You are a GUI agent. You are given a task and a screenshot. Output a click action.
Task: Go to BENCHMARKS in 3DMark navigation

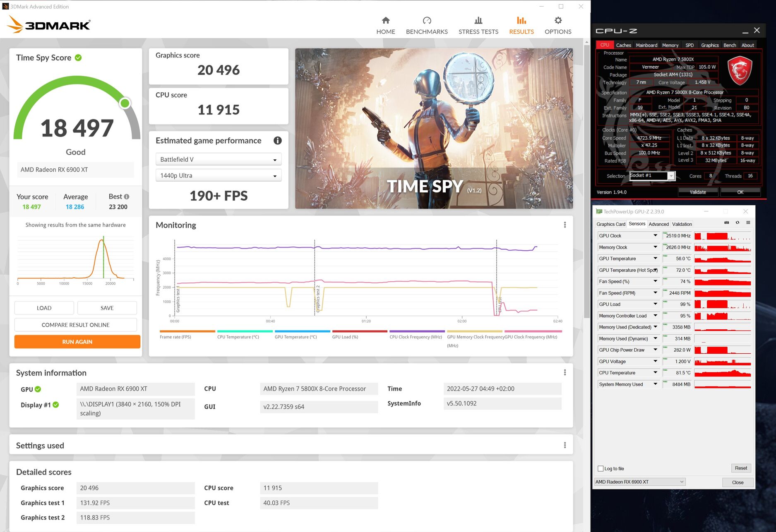(x=427, y=26)
